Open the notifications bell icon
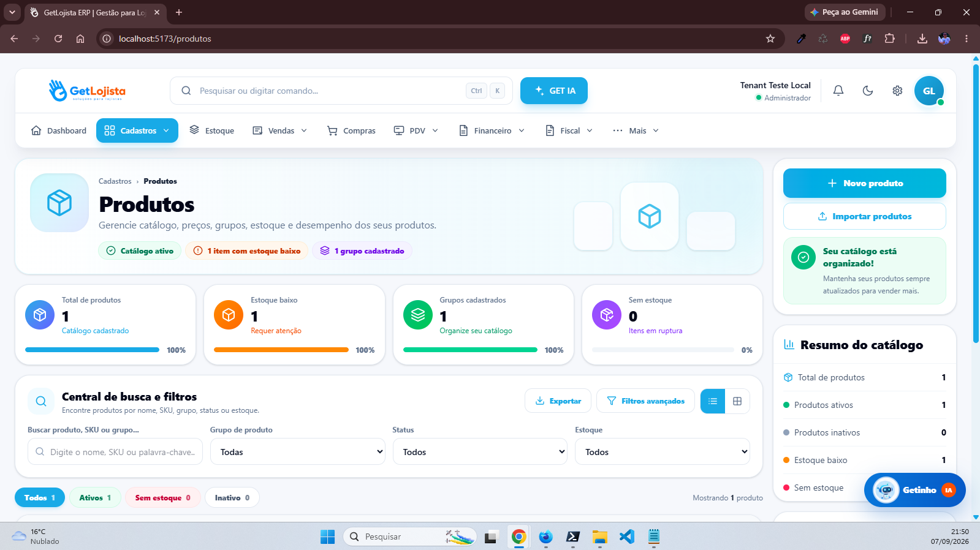The height and width of the screenshot is (550, 980). (838, 91)
